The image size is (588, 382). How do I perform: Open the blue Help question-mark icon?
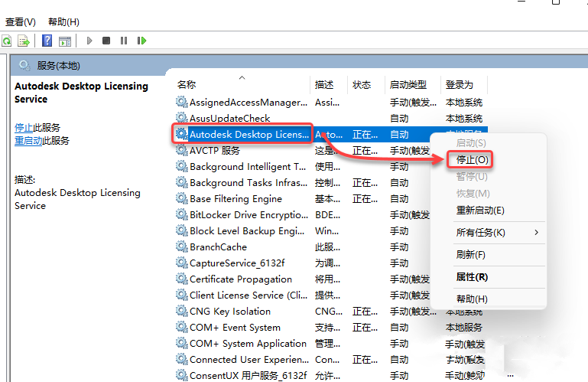tap(47, 41)
